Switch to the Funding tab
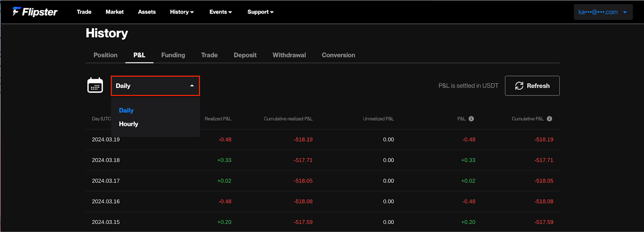This screenshot has width=644, height=232. point(173,55)
